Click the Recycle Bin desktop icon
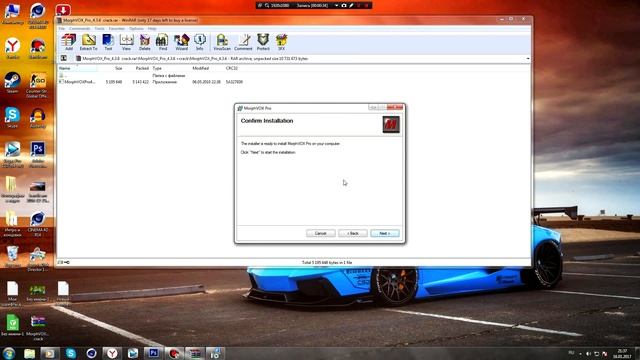 [x=13, y=256]
